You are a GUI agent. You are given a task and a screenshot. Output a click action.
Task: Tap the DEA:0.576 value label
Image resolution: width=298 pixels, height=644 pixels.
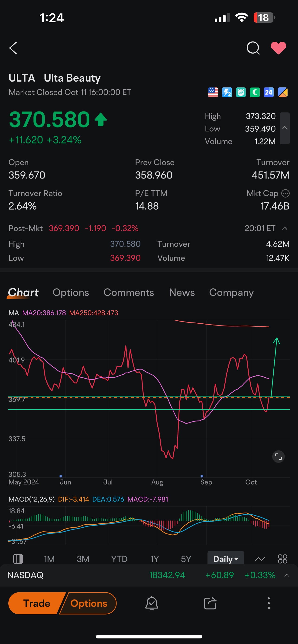(108, 499)
